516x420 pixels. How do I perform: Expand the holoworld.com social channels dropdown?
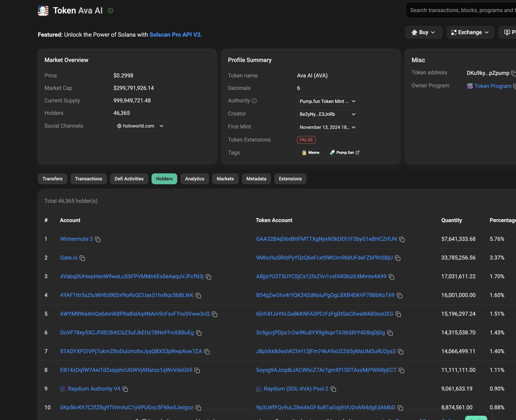point(141,126)
